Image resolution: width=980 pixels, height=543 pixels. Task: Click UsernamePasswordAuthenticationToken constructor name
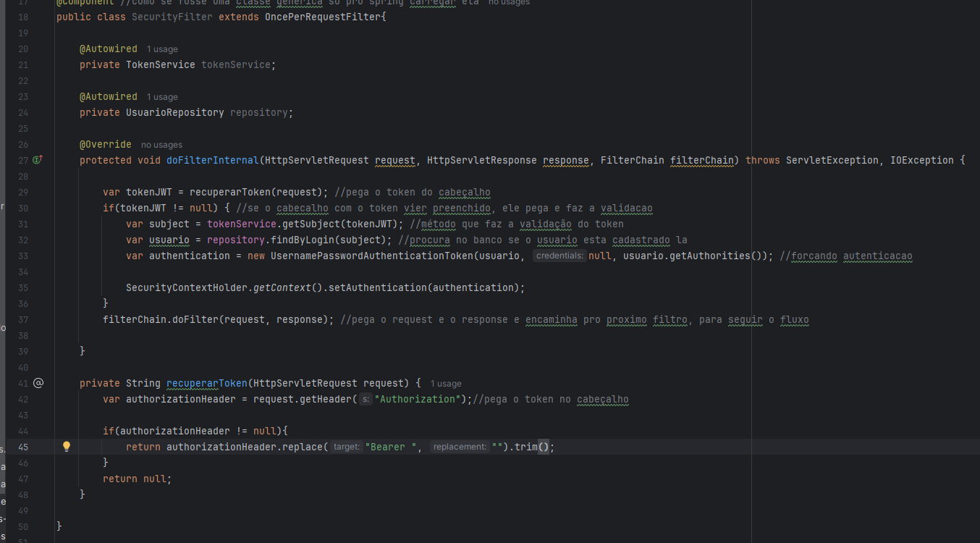(x=372, y=256)
